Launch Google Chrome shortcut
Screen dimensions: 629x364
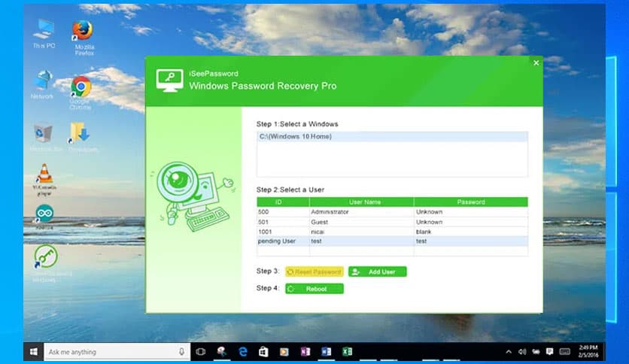[x=81, y=93]
